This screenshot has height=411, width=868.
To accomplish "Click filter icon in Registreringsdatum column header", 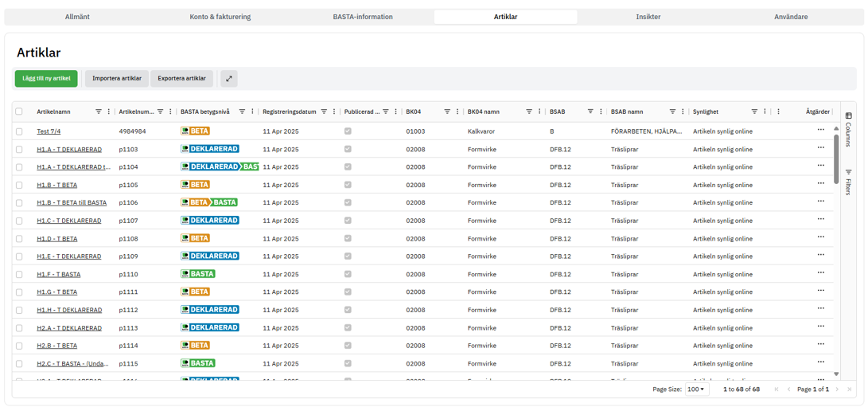I will click(324, 112).
